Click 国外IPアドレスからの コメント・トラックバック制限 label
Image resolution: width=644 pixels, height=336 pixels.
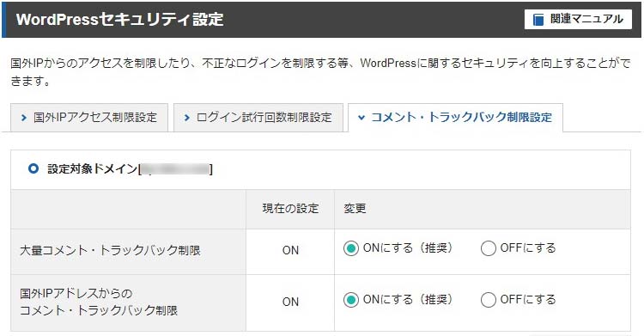click(x=99, y=302)
